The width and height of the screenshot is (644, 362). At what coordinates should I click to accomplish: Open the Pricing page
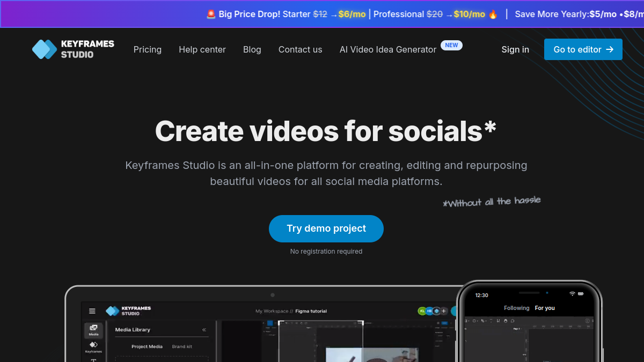tap(148, 49)
